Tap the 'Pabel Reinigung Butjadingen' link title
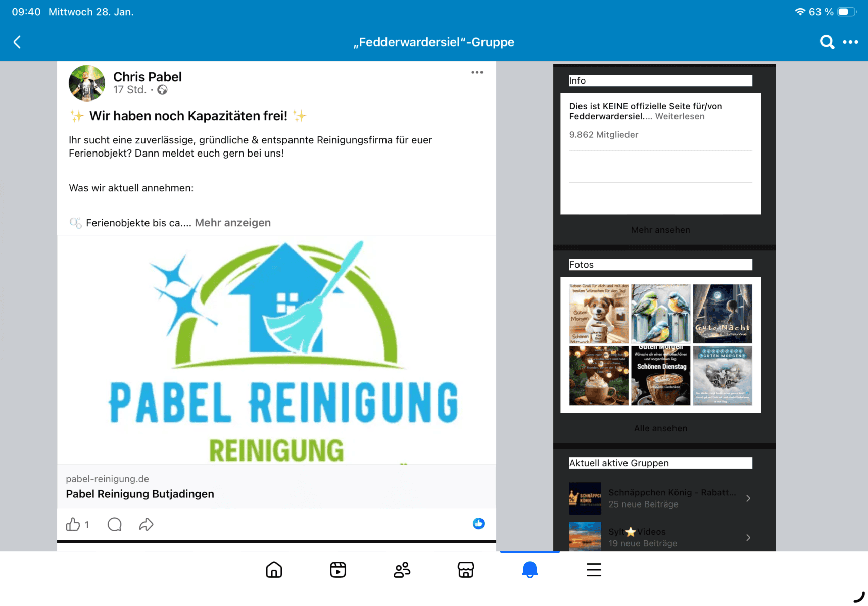This screenshot has width=868, height=606. [x=140, y=494]
